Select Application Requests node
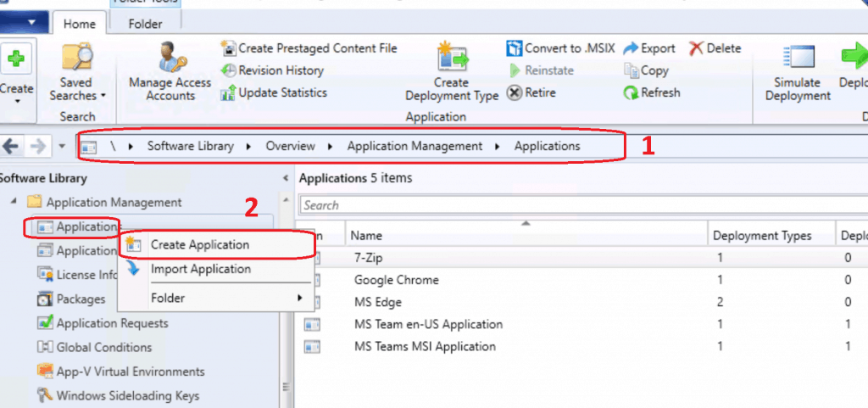The height and width of the screenshot is (408, 868). (103, 322)
